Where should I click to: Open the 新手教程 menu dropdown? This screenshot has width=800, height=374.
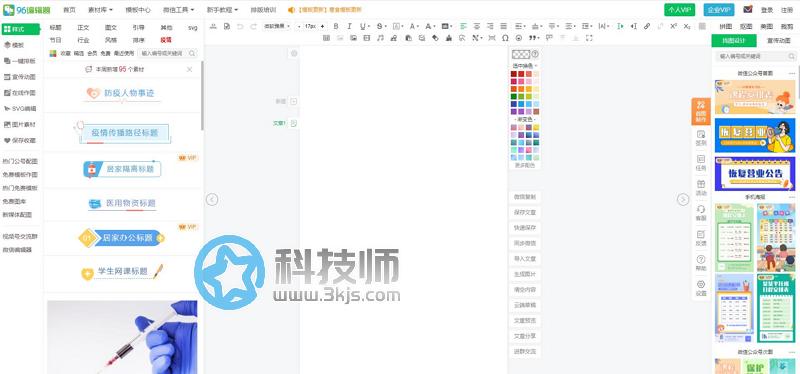(x=222, y=10)
